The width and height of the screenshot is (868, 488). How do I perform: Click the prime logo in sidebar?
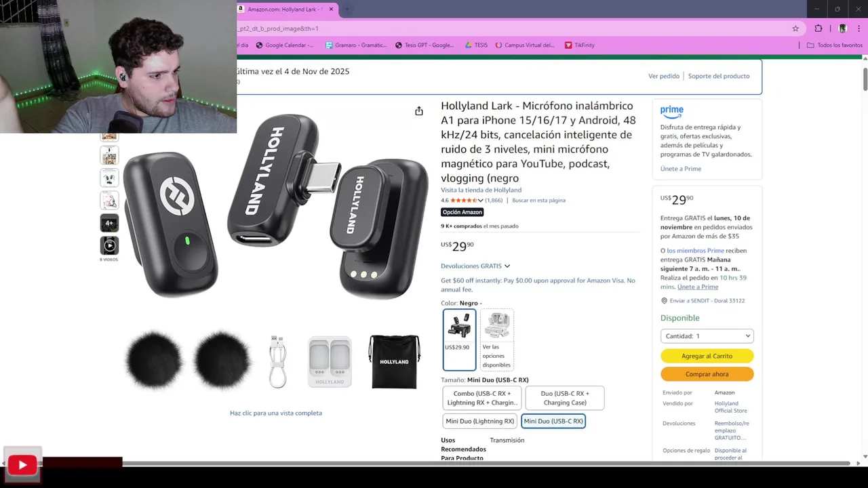[672, 110]
